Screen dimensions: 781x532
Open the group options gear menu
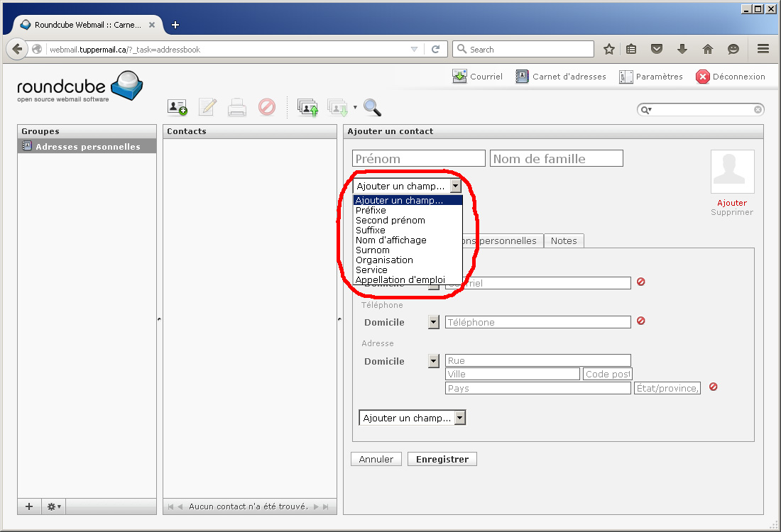[54, 506]
